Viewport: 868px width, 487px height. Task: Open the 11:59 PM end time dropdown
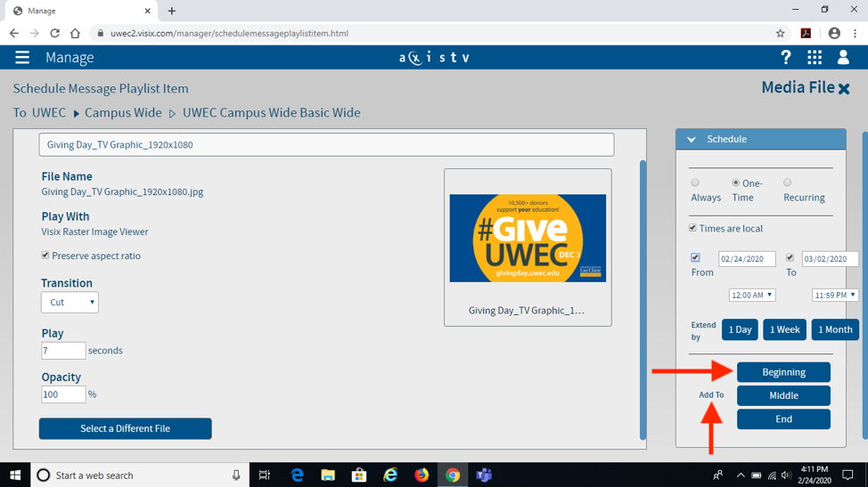click(835, 296)
